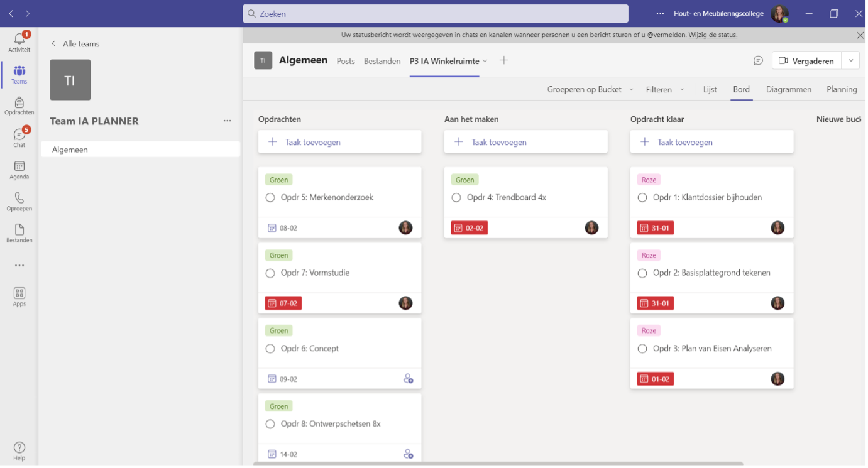Screen dimensions: 868x468
Task: Click the Wijzig de status link
Action: [x=713, y=35]
